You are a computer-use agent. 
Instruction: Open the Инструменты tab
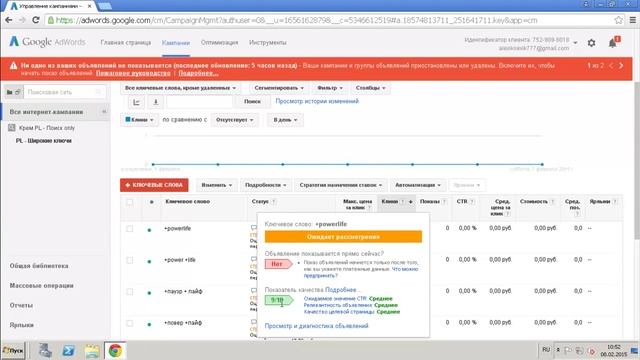click(x=268, y=42)
